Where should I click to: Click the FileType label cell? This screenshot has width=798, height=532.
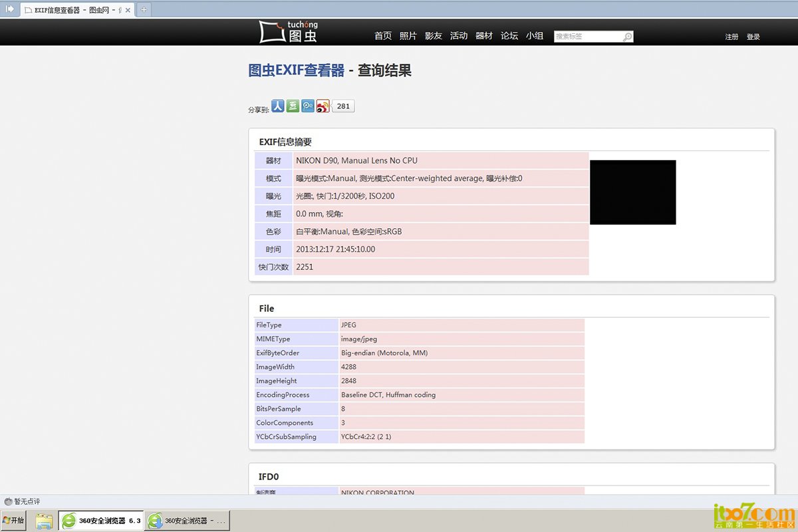click(296, 325)
